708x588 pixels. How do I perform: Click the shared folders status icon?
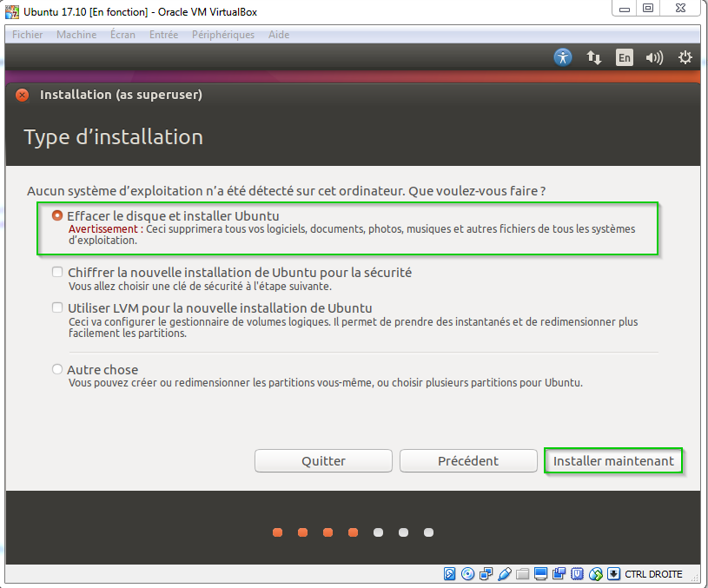[x=522, y=574]
